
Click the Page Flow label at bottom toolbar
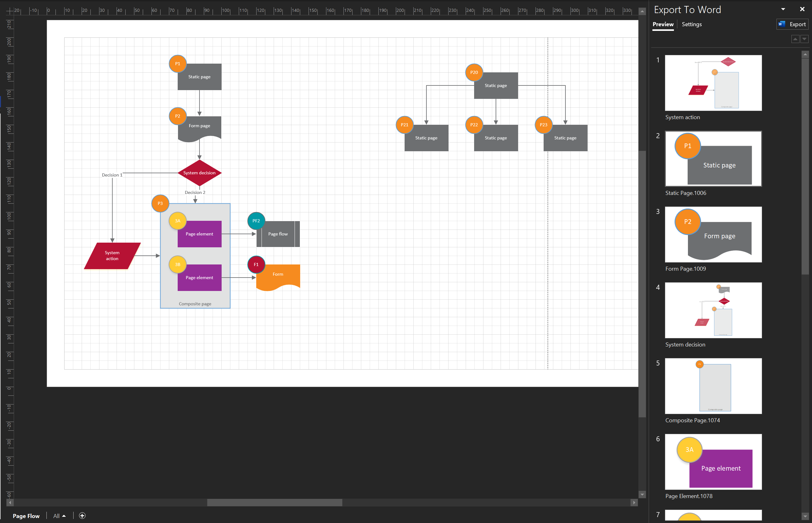26,516
